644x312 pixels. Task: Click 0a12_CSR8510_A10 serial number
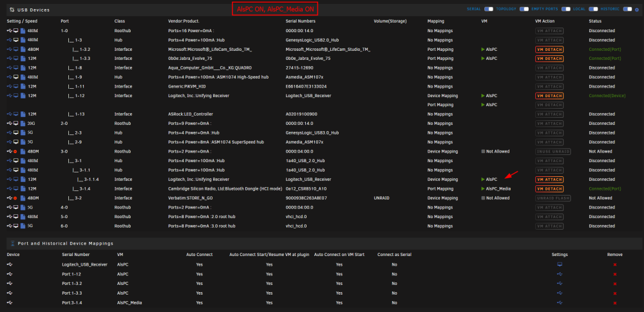tap(306, 189)
